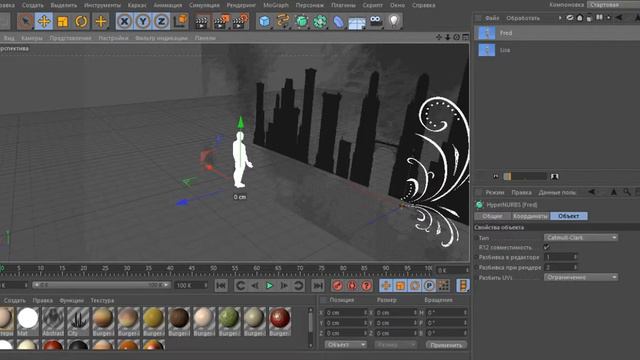Click the viewport dolly arrow icon
The height and width of the screenshot is (360, 640).
tap(447, 37)
